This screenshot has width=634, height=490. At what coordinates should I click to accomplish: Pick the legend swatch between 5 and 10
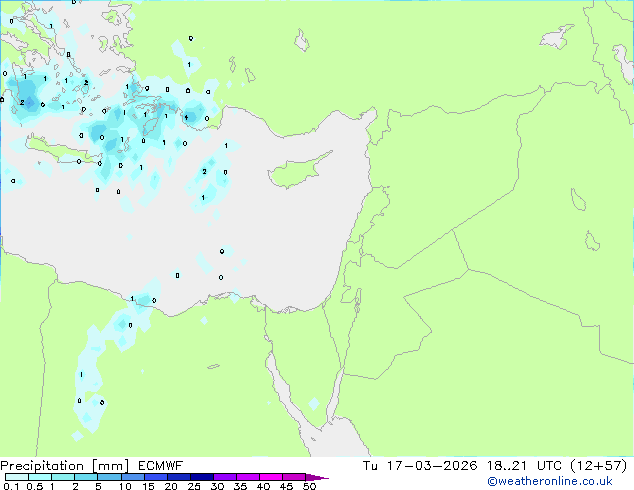[x=109, y=477]
